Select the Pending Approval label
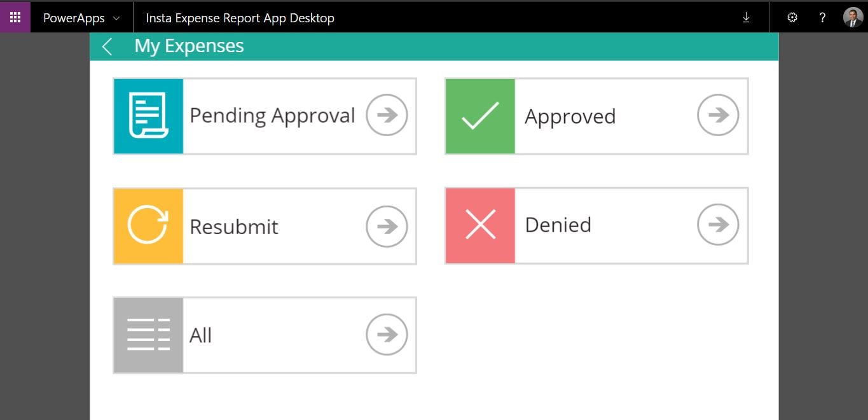The height and width of the screenshot is (420, 868). [x=272, y=116]
